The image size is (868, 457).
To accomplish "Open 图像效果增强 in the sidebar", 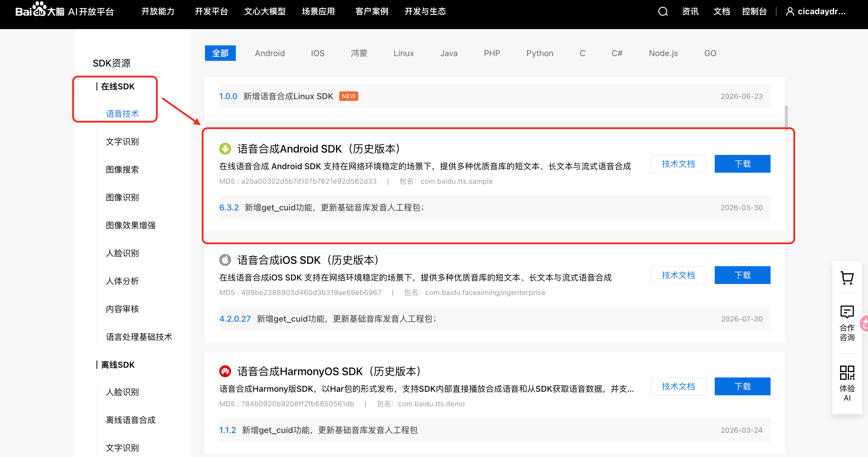I will 131,226.
